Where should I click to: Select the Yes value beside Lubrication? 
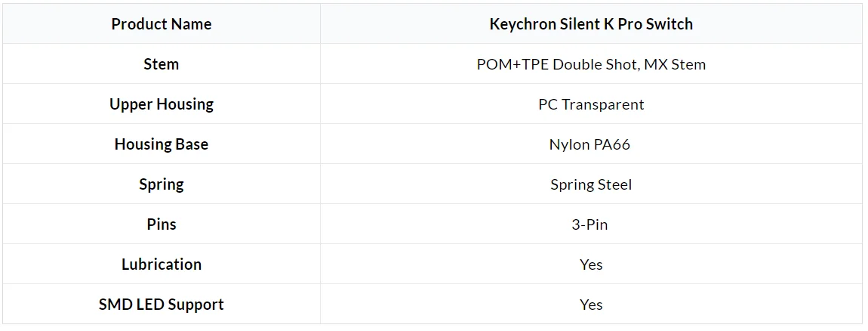pyautogui.click(x=591, y=264)
